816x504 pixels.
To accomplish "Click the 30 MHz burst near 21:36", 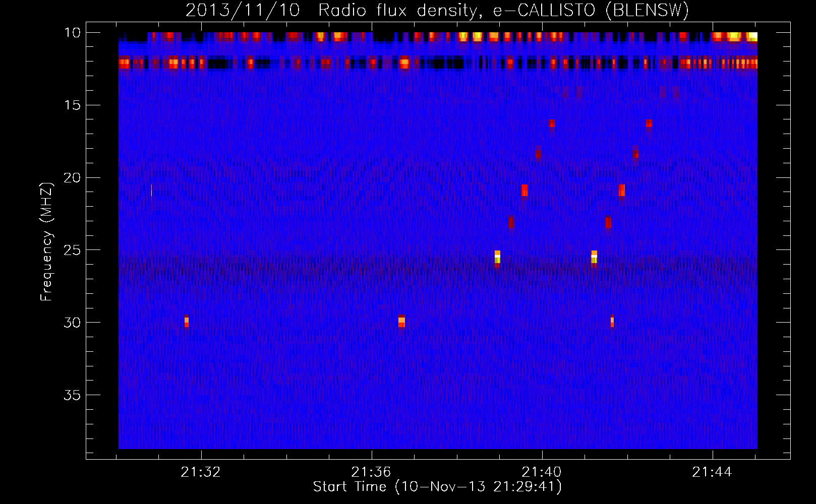I will click(401, 321).
